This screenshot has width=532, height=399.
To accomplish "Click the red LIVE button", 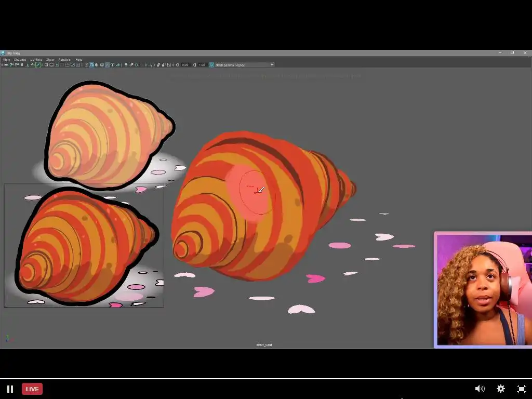I will pyautogui.click(x=32, y=389).
